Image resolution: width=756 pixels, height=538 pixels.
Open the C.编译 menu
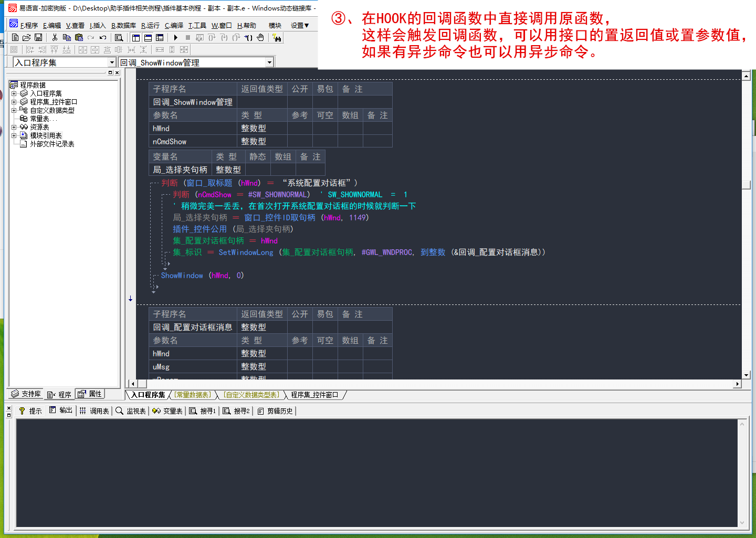174,25
